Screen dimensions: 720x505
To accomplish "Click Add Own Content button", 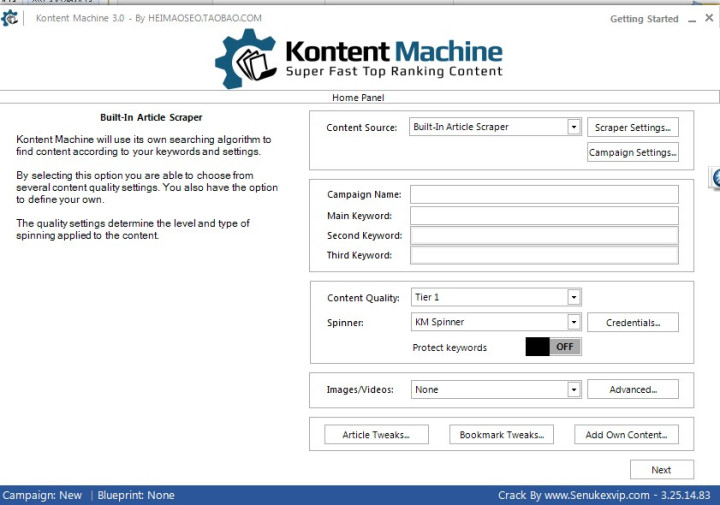I will pyautogui.click(x=626, y=434).
